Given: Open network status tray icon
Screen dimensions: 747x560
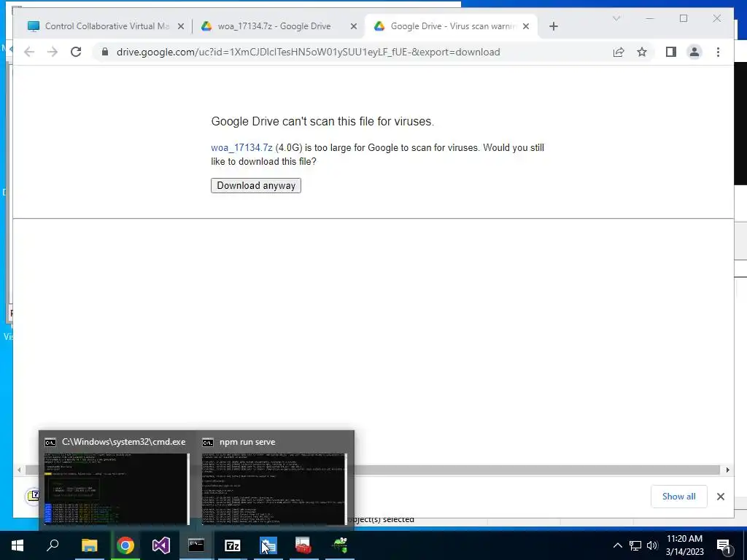Looking at the screenshot, I should 635,545.
